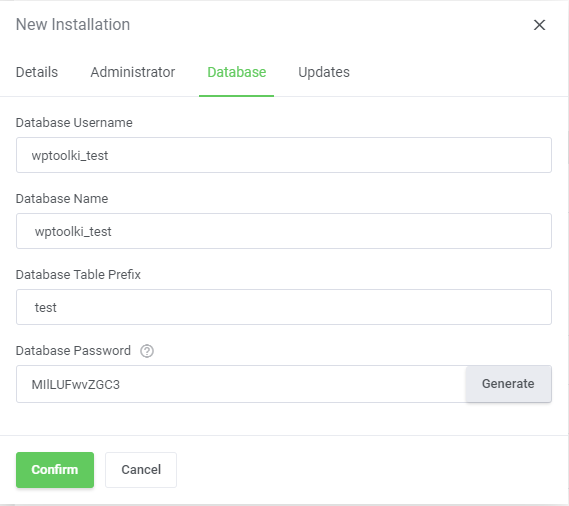Switch to the Administrator tab
Image resolution: width=569 pixels, height=506 pixels.
coord(132,72)
